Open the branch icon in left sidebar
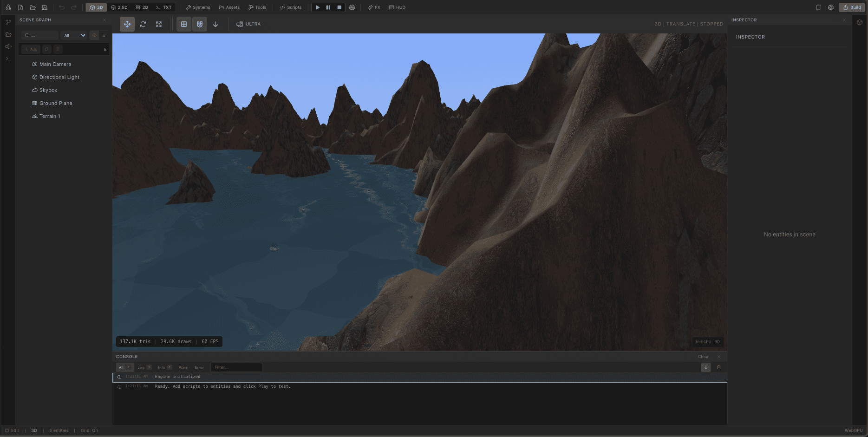868x437 pixels. [x=8, y=22]
